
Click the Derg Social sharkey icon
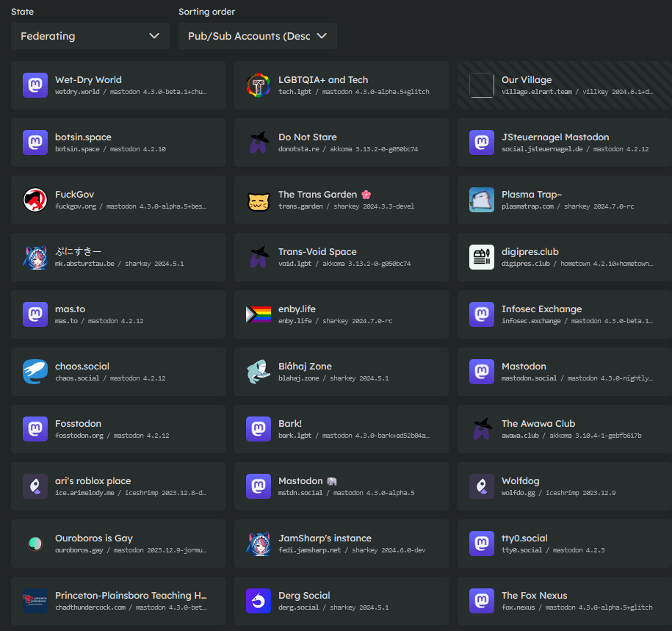tap(259, 601)
